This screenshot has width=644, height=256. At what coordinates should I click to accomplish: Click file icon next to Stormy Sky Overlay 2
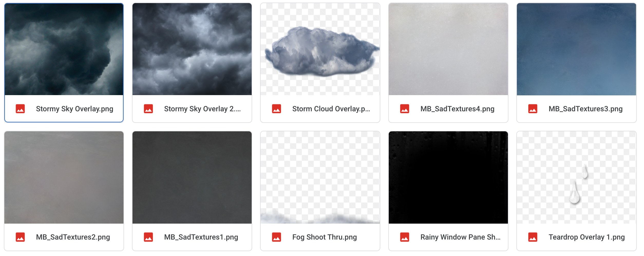click(148, 109)
